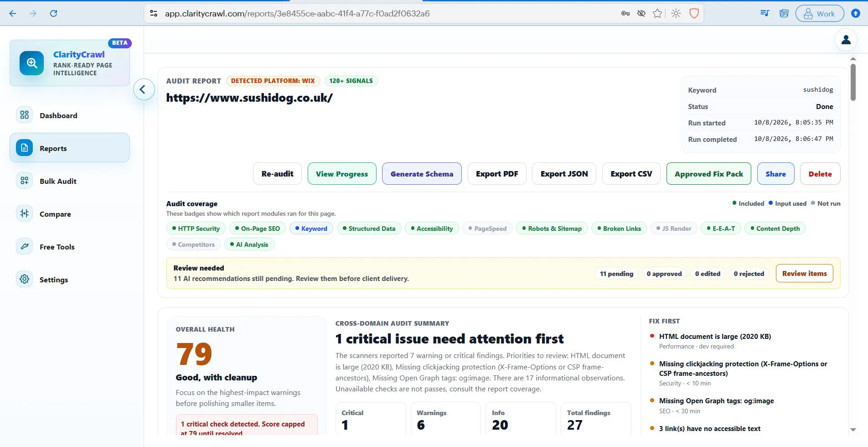
Task: Open the Dashboard grid icon
Action: coord(25,115)
